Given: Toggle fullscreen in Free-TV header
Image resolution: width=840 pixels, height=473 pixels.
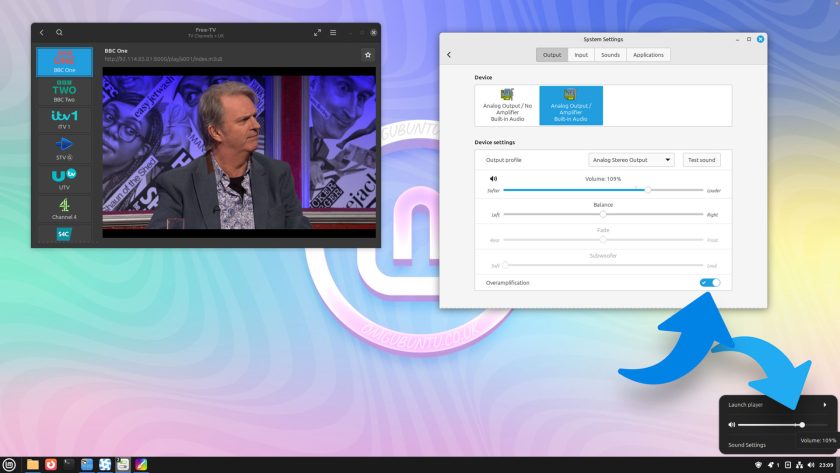Looking at the screenshot, I should point(318,33).
